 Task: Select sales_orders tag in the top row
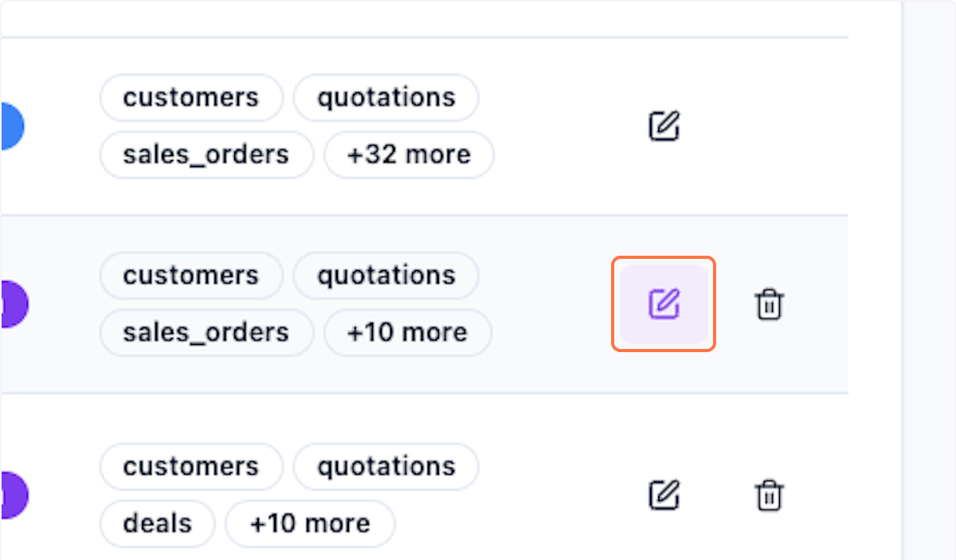pos(206,155)
